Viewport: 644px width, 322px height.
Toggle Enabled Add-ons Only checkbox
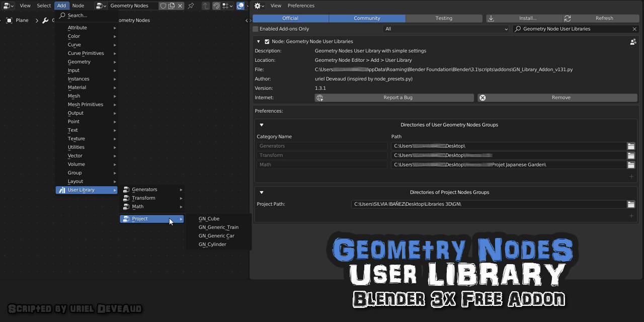pos(256,29)
